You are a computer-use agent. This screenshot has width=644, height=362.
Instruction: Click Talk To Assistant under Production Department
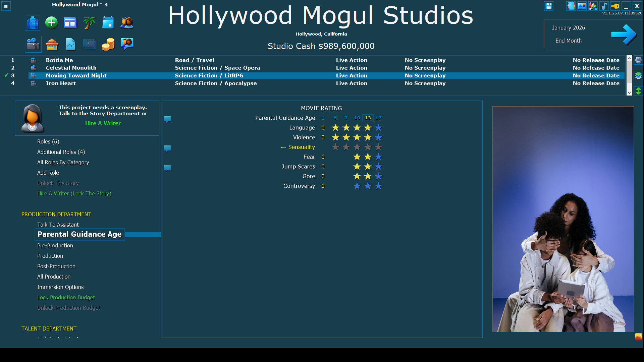[58, 225]
